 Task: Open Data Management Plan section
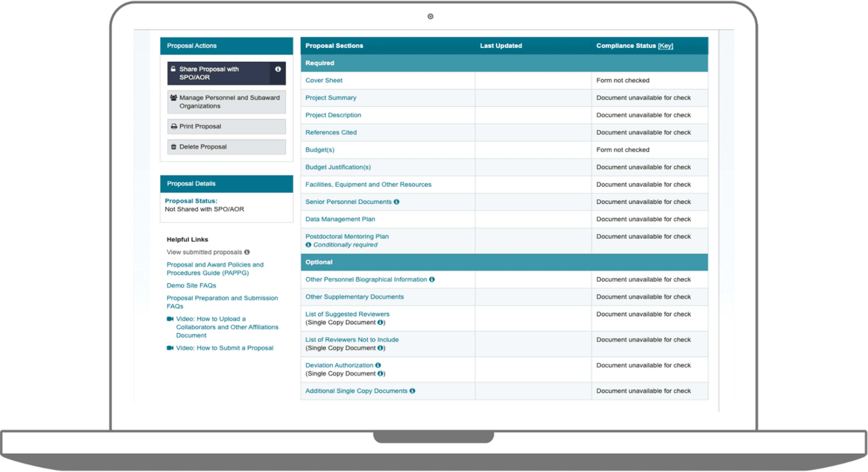tap(340, 219)
